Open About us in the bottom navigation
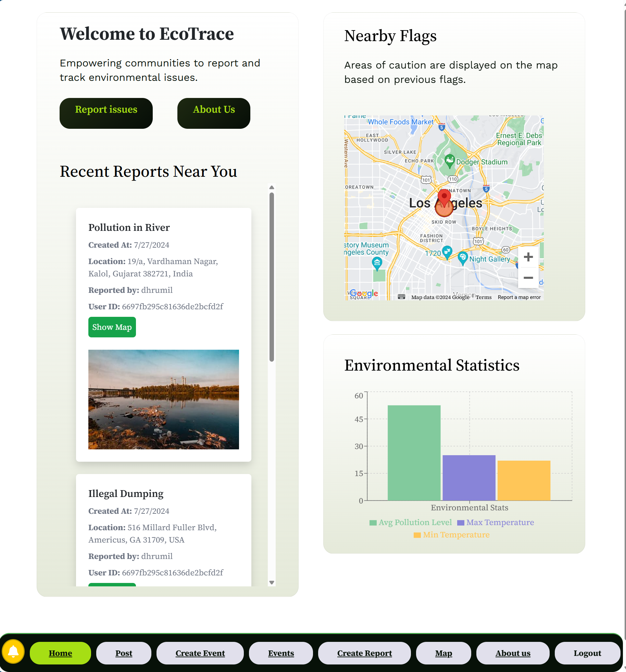This screenshot has height=672, width=626. tap(513, 653)
